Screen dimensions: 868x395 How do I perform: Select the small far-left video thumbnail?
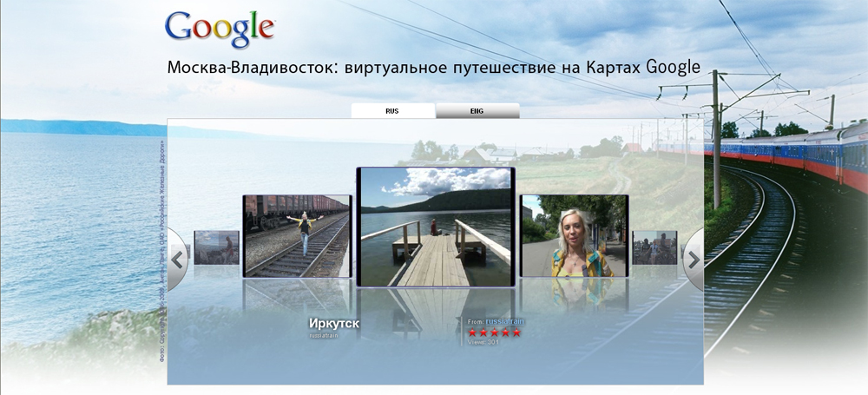point(216,247)
